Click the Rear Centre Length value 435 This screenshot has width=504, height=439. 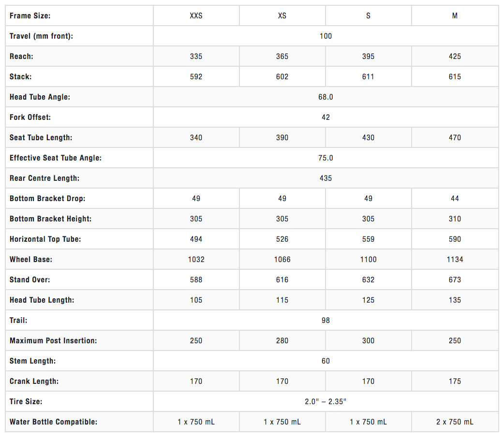tap(326, 178)
